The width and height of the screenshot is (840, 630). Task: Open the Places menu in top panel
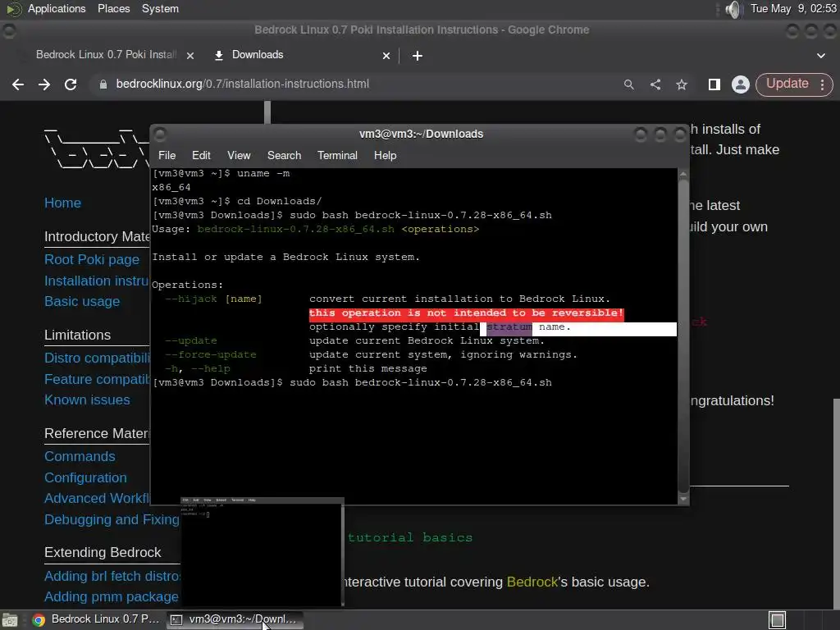(x=113, y=8)
